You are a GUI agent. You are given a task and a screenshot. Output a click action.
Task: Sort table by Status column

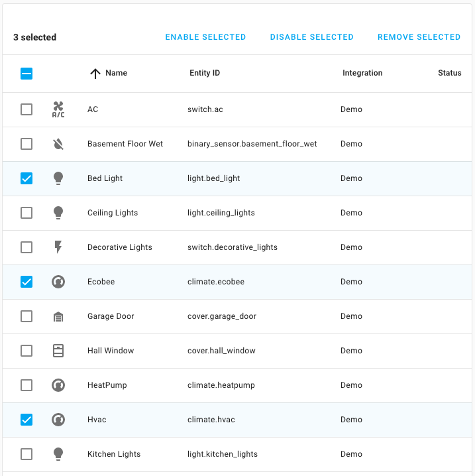pos(449,73)
